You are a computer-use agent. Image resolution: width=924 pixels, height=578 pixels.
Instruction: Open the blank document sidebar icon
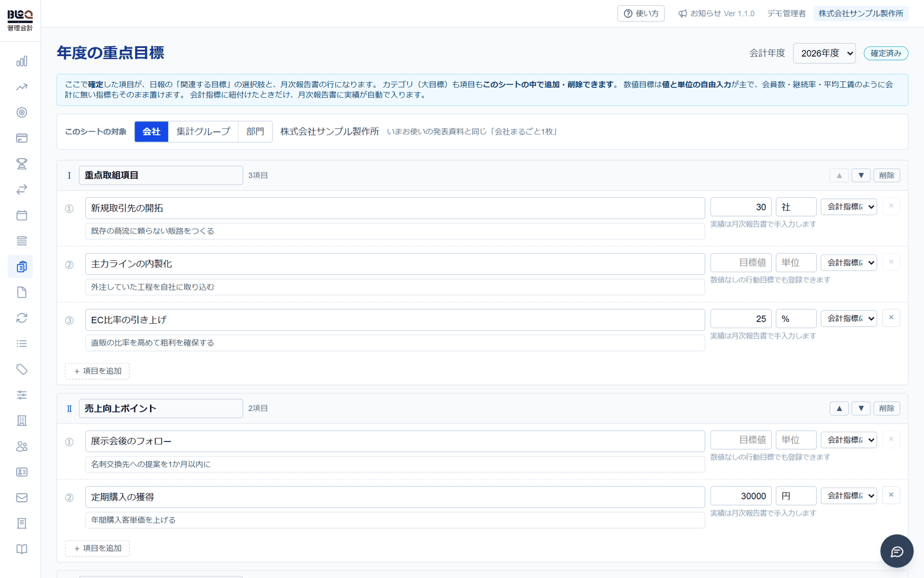pyautogui.click(x=21, y=292)
